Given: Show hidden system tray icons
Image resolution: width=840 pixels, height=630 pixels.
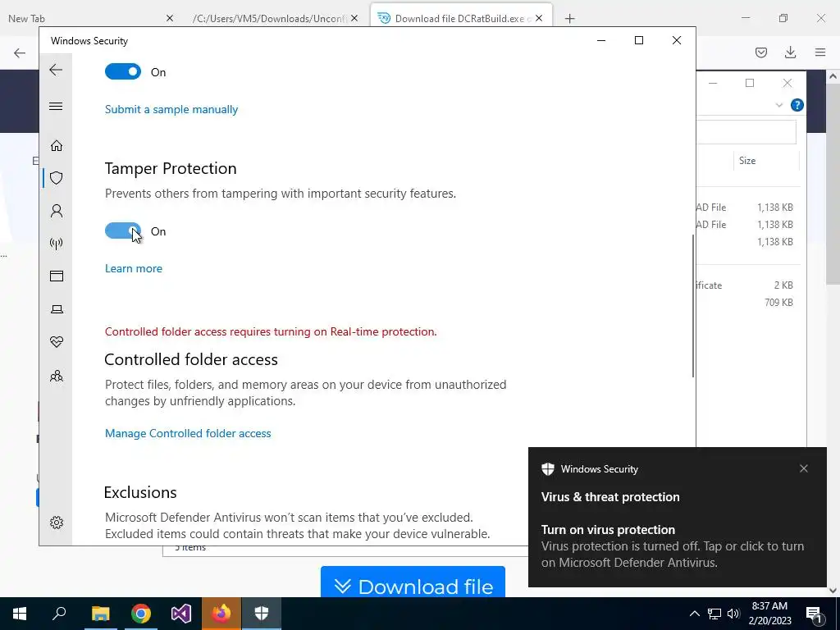Looking at the screenshot, I should pos(694,614).
